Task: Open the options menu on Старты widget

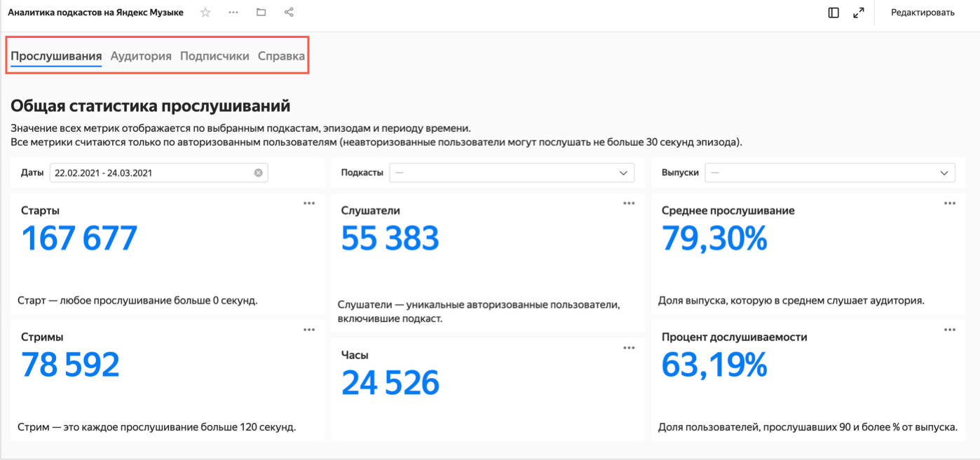Action: tap(309, 203)
